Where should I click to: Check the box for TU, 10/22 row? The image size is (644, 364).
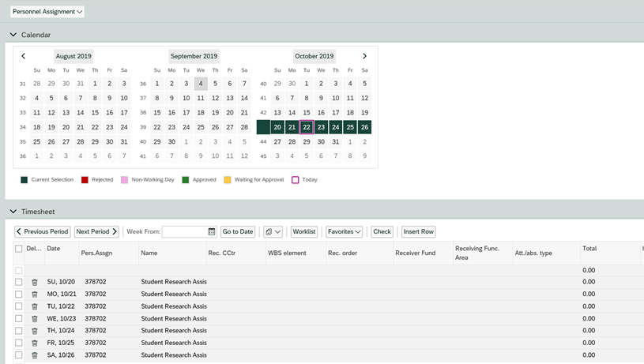[x=19, y=306]
